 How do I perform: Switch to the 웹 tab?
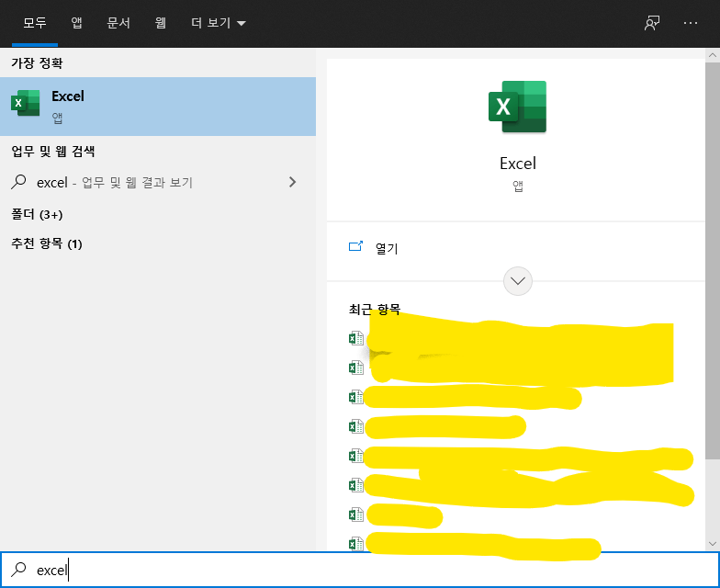[160, 22]
